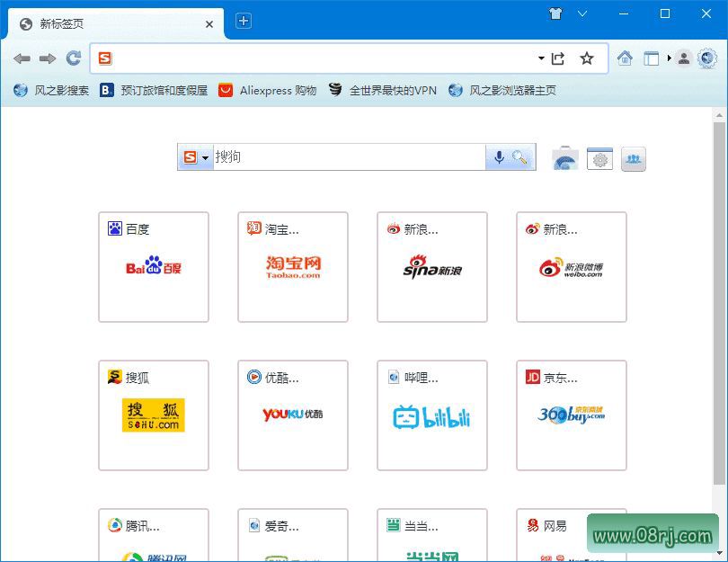Open the 全世界最快的VPN bookmark
Viewport: 728px width, 562px height.
point(383,90)
